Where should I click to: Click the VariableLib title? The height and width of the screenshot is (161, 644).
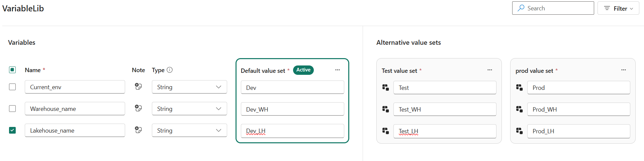(23, 8)
